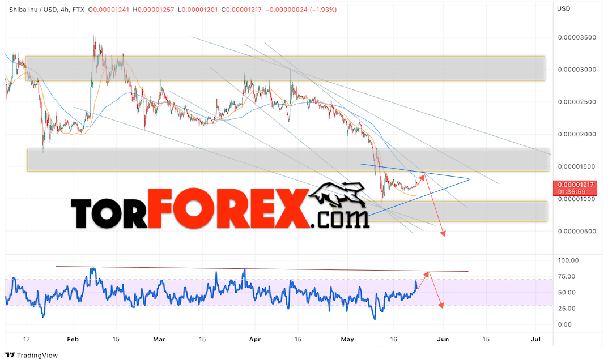
Task: Click the low value L0.00001201
Action: [198, 10]
